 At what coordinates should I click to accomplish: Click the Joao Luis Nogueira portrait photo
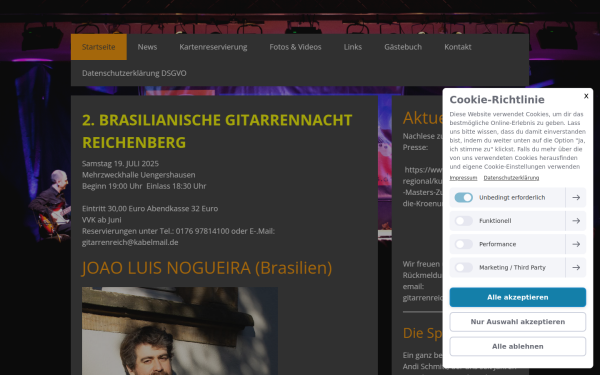180,331
